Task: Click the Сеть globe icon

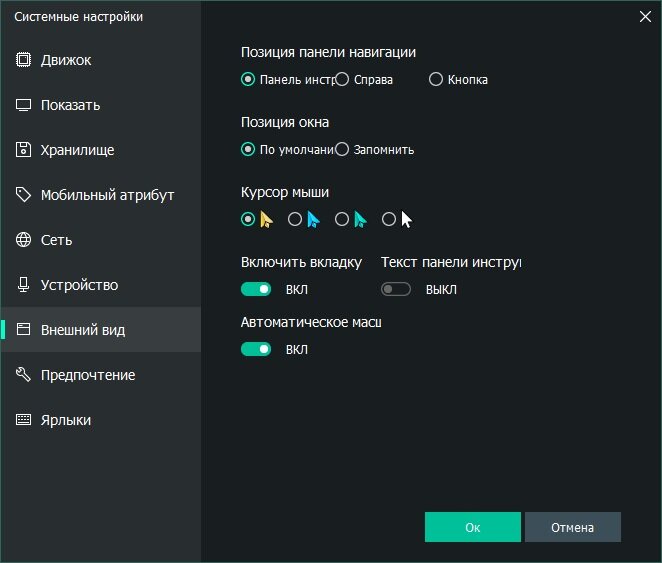Action: tap(23, 240)
